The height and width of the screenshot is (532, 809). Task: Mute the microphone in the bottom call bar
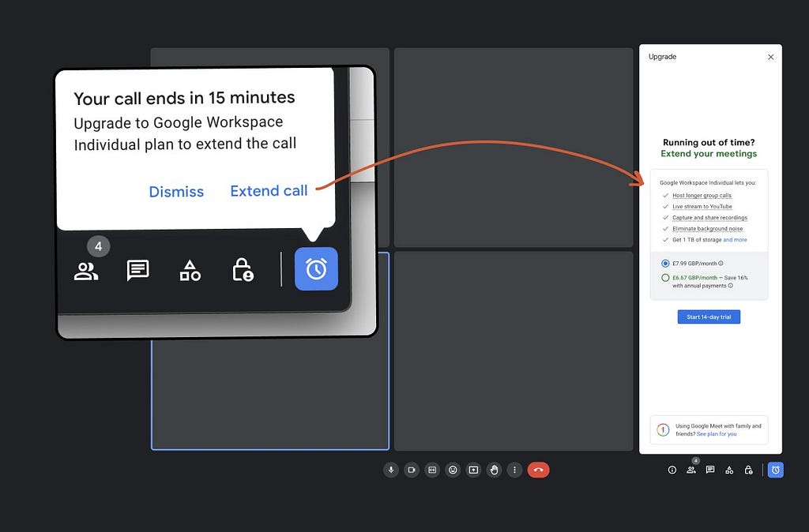[391, 470]
